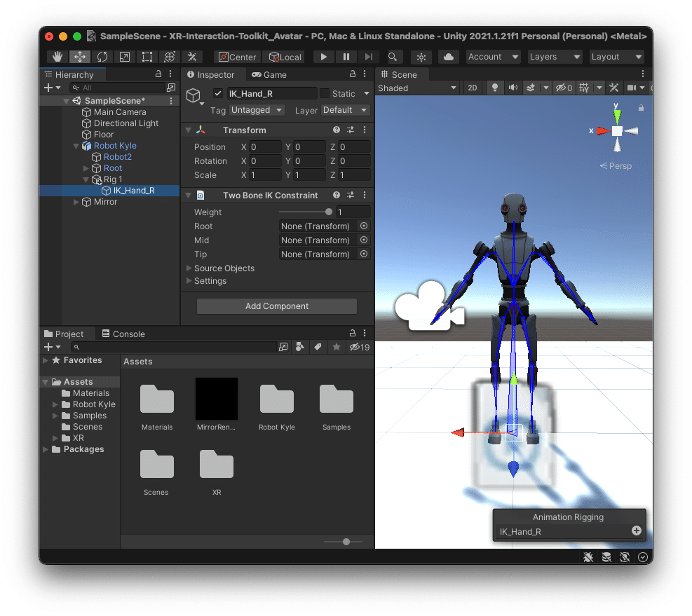Switch to the Game tab
The height and width of the screenshot is (616, 692).
[x=269, y=74]
